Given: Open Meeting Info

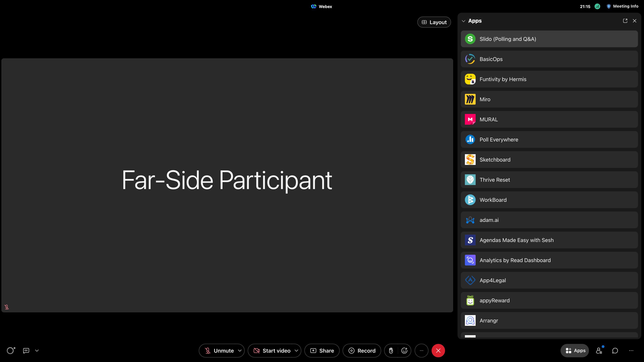Looking at the screenshot, I should point(623,6).
